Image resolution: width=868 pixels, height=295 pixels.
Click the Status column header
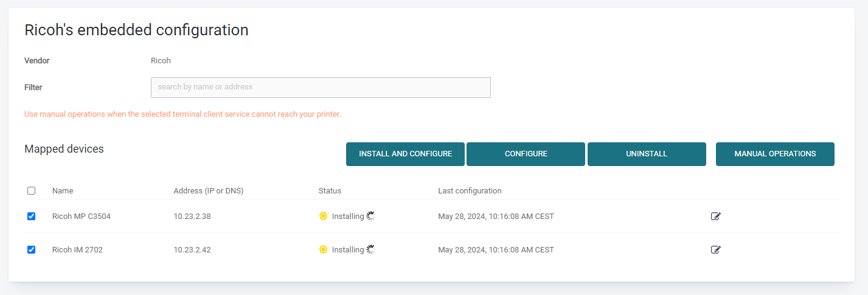click(330, 190)
